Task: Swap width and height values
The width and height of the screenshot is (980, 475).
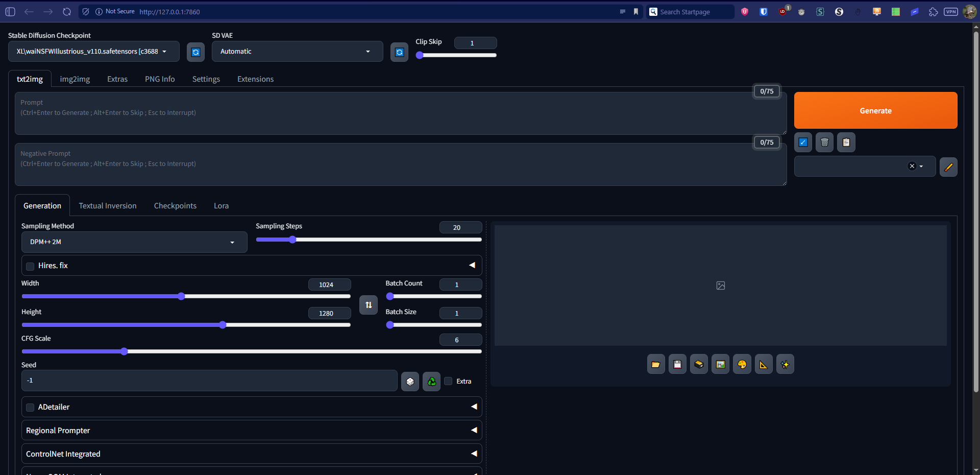Action: click(x=369, y=305)
